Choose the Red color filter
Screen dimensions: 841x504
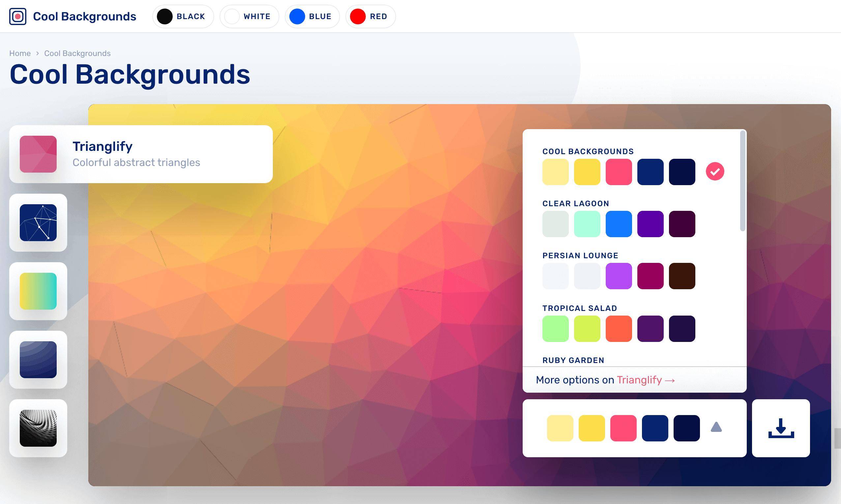click(x=370, y=16)
